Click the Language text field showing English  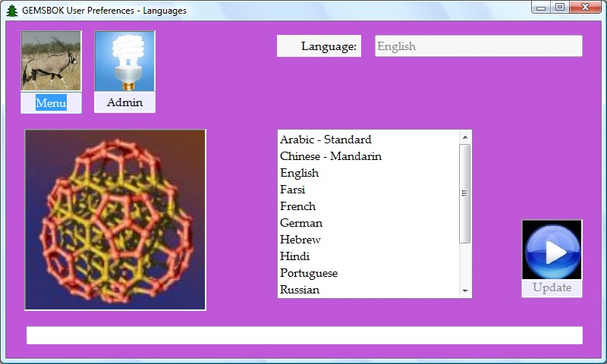(x=479, y=46)
